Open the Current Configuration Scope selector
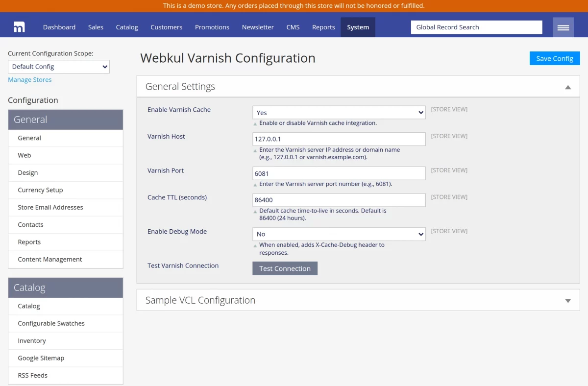The width and height of the screenshot is (588, 386). pyautogui.click(x=58, y=66)
